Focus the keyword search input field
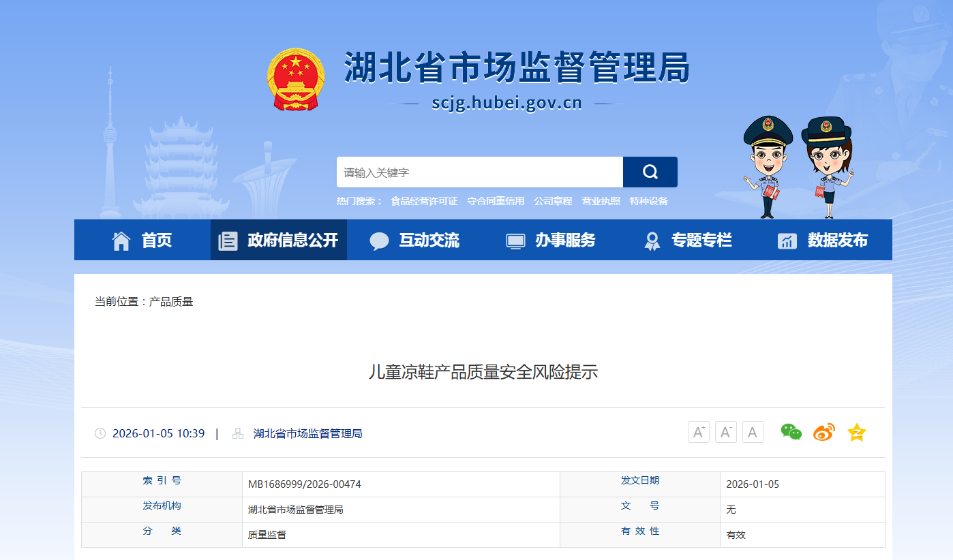This screenshot has height=560, width=953. pyautogui.click(x=480, y=172)
